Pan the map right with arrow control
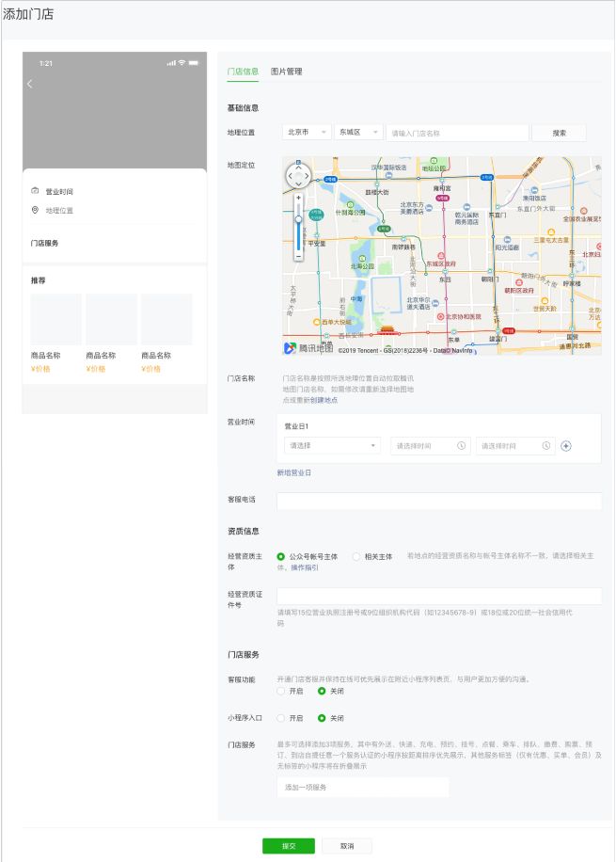The width and height of the screenshot is (616, 862). coord(307,176)
